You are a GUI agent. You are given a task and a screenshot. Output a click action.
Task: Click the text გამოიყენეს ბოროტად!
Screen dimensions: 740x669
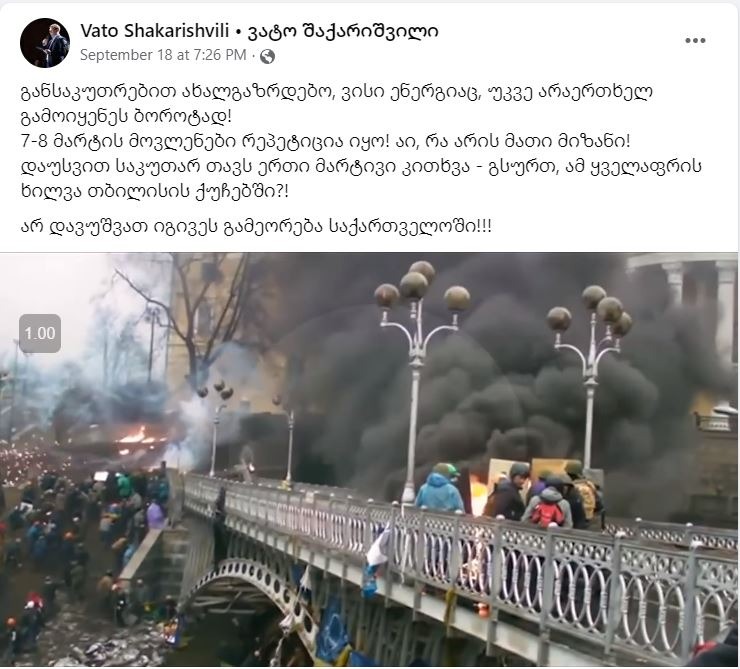click(x=126, y=116)
